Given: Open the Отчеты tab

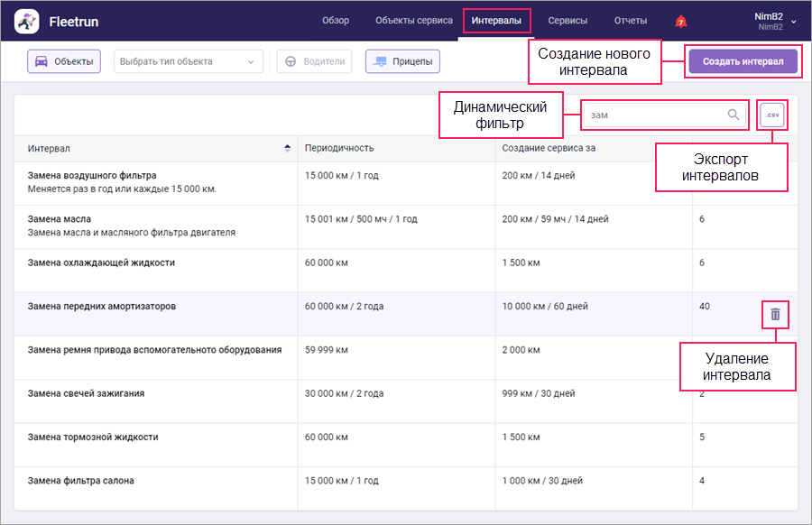Looking at the screenshot, I should 631,21.
